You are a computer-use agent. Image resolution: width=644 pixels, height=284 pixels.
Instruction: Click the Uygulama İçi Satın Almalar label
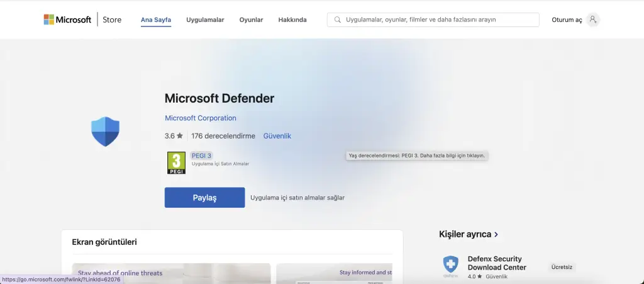pyautogui.click(x=221, y=164)
